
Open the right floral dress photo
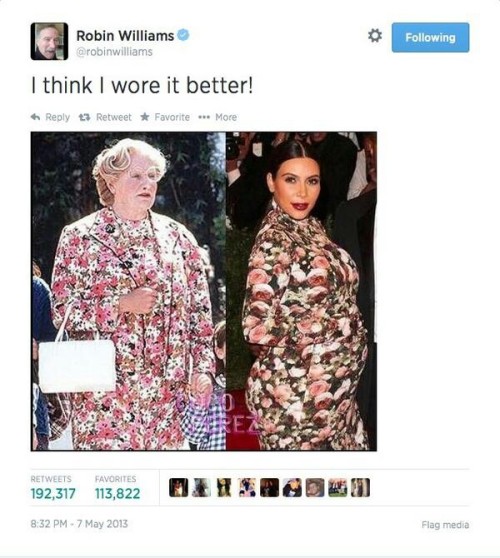(x=301, y=291)
